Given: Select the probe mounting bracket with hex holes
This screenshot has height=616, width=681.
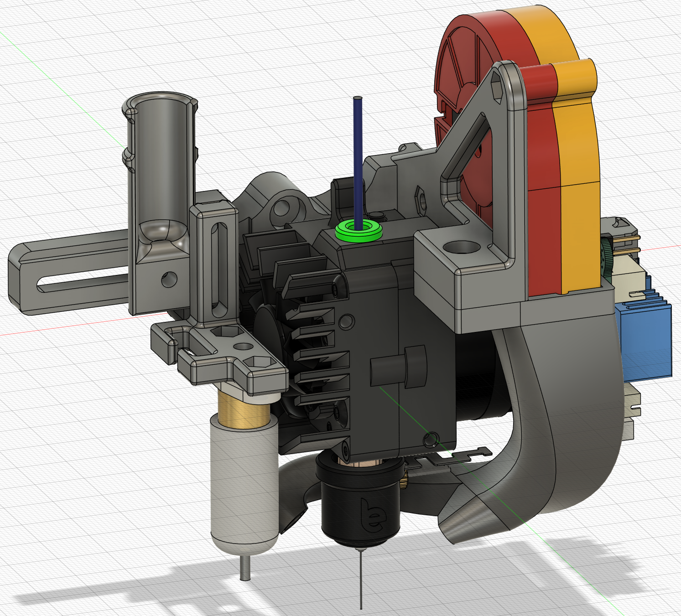Looking at the screenshot, I should click(x=219, y=358).
